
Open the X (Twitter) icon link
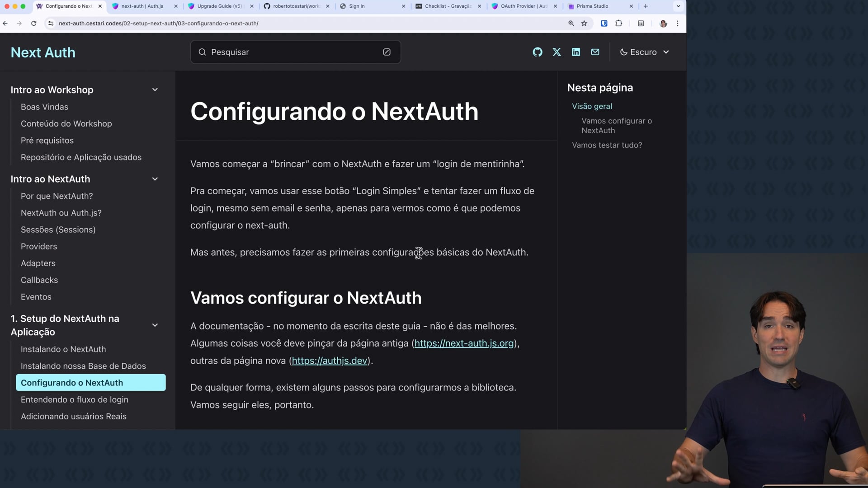557,52
